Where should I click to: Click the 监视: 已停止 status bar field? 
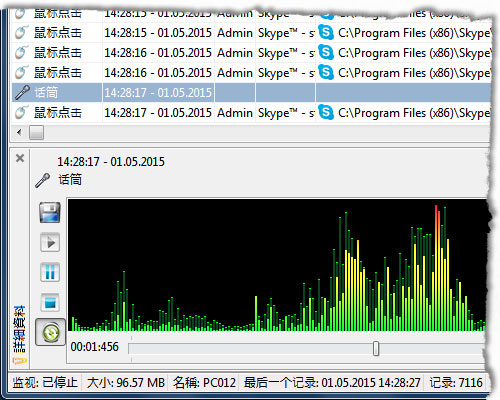pos(45,382)
